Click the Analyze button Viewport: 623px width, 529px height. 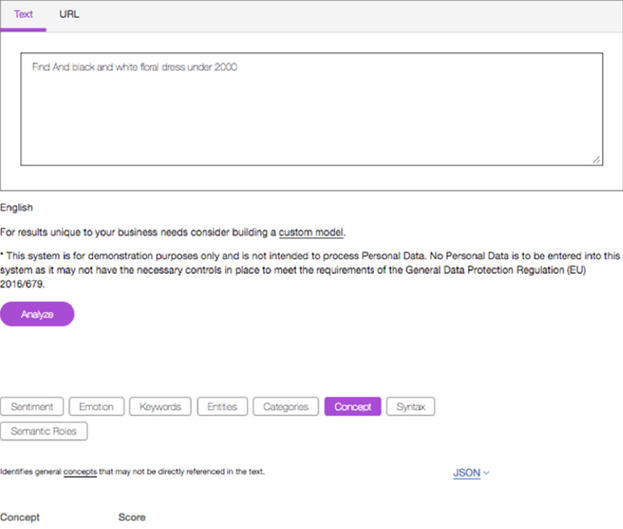(x=37, y=314)
